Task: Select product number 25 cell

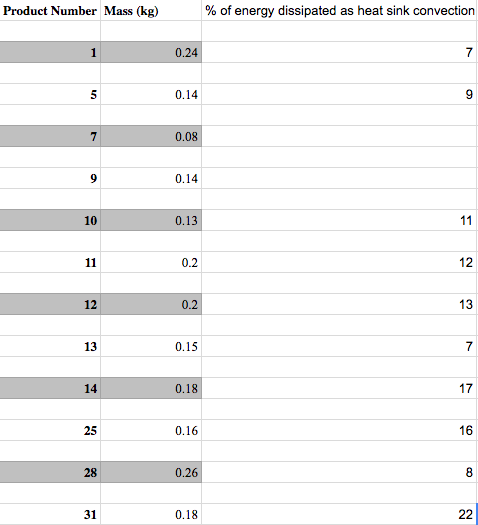Action: (50, 431)
